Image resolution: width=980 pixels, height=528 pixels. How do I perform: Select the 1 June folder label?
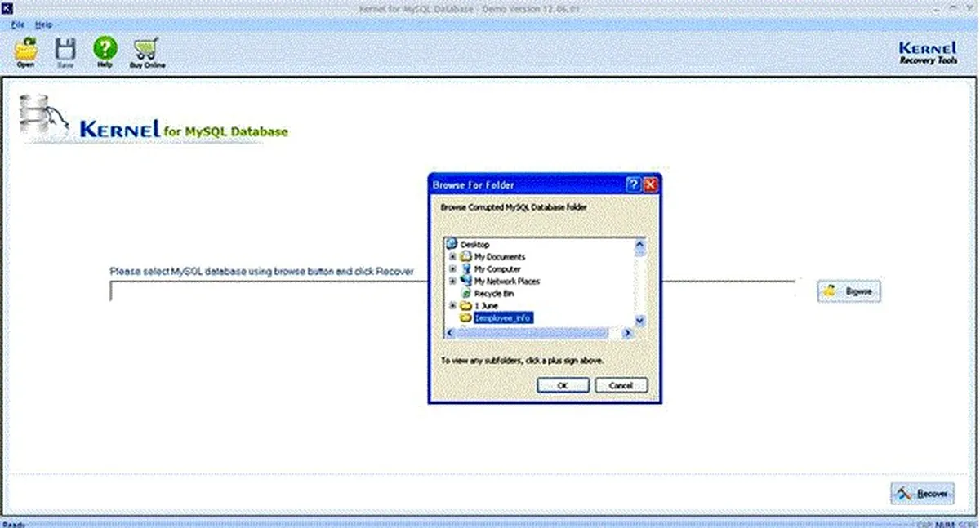pyautogui.click(x=486, y=305)
